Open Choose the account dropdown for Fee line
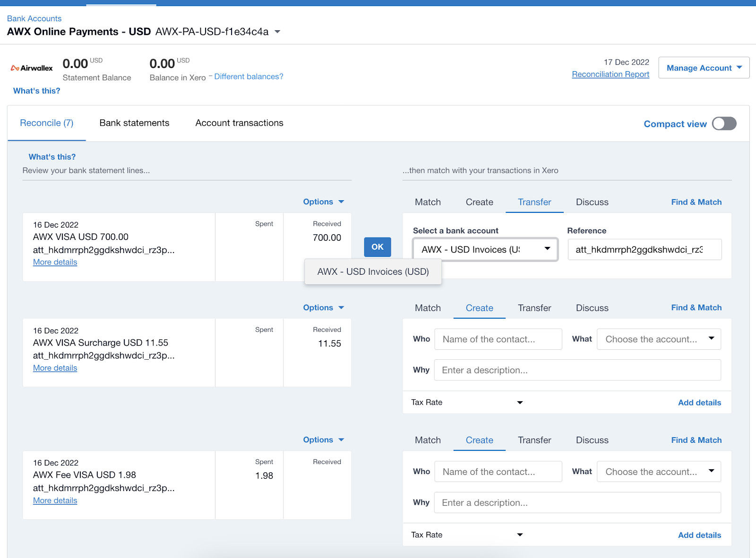This screenshot has height=558, width=756. tap(659, 472)
